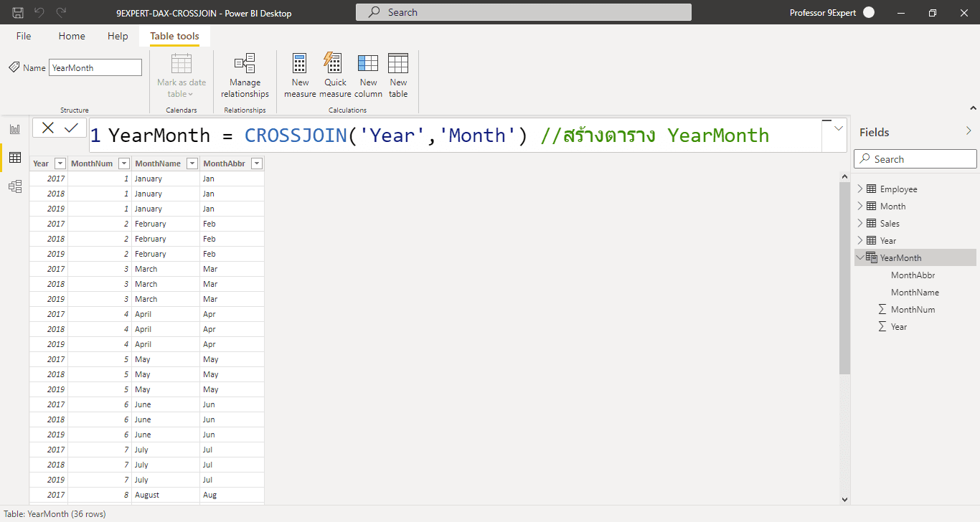
Task: Create a New measure
Action: click(x=299, y=75)
